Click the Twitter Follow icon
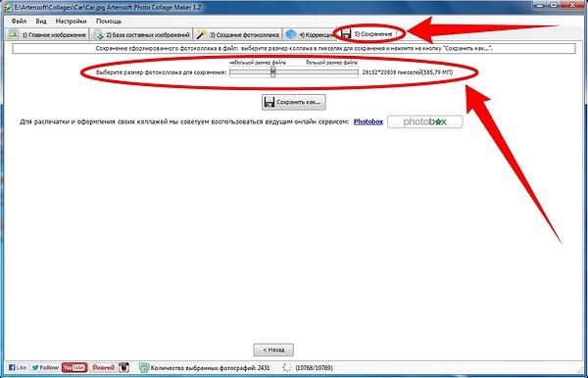 click(x=45, y=367)
